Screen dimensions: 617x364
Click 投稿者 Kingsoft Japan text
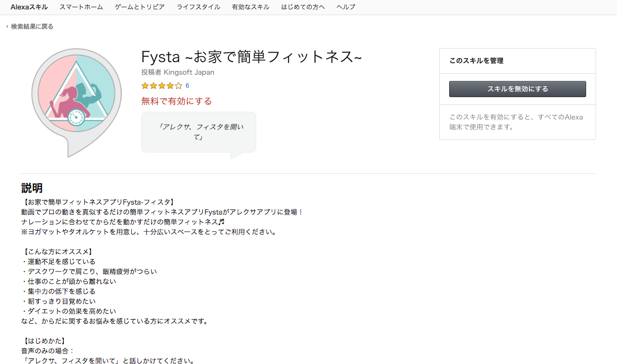(x=178, y=72)
